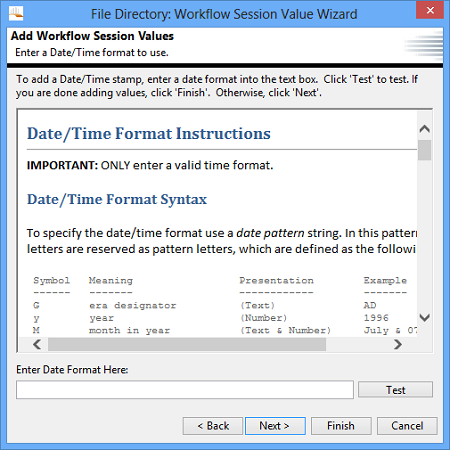Click the vertical scrollbar thumb
The height and width of the screenshot is (450, 450).
(x=425, y=150)
